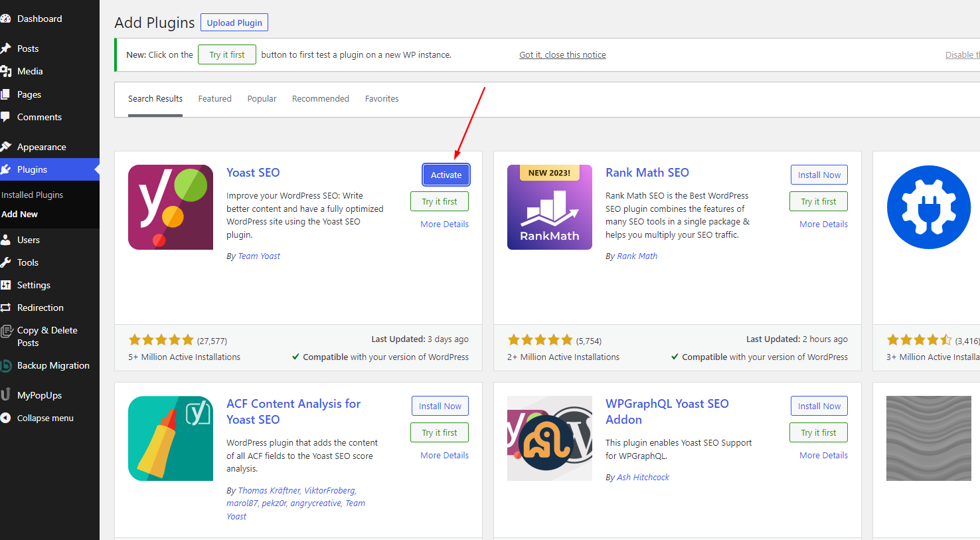This screenshot has height=540, width=980.
Task: Click the ACF Content Analysis plugin logo
Action: 171,438
